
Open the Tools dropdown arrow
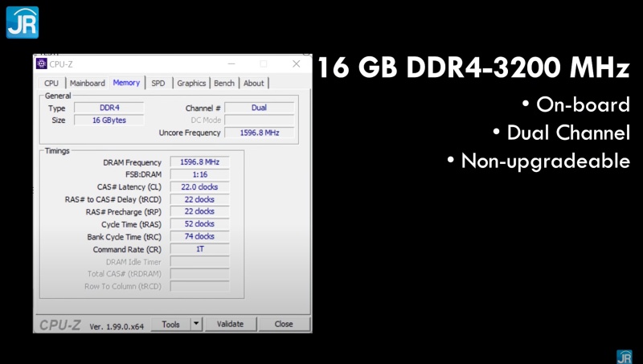click(196, 324)
